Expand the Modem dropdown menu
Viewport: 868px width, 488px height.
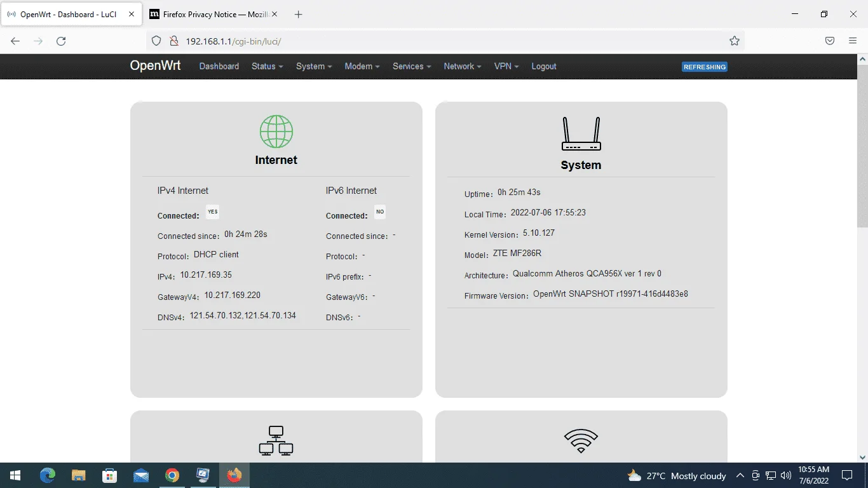point(362,66)
